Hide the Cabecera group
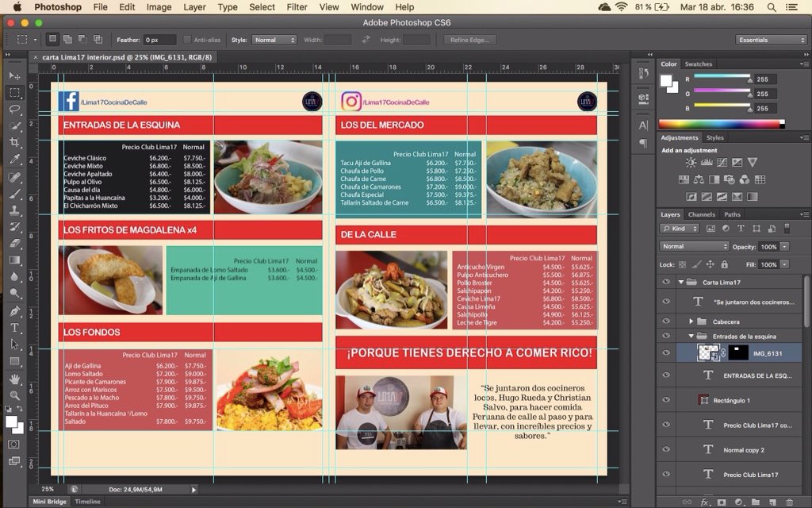Screen dimensions: 812x508 666,321
